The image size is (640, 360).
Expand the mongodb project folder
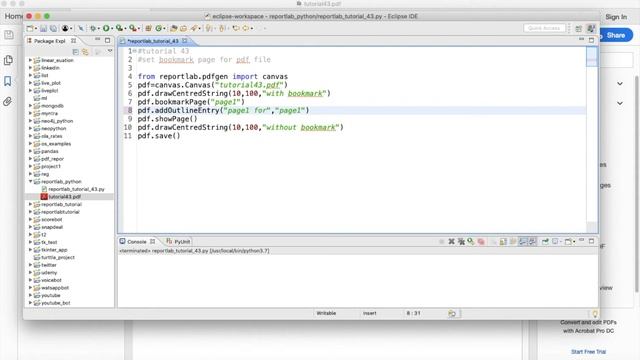click(30, 106)
